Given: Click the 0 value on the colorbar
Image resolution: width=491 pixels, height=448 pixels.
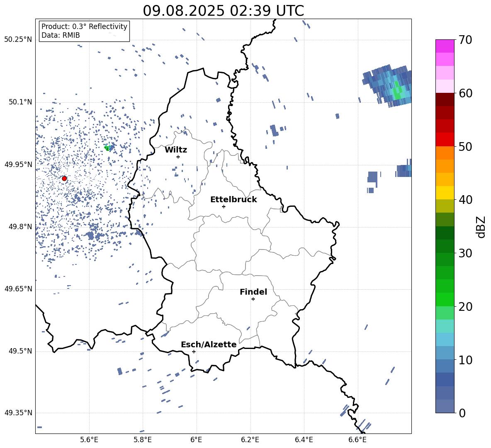Looking at the screenshot, I should click(462, 413).
